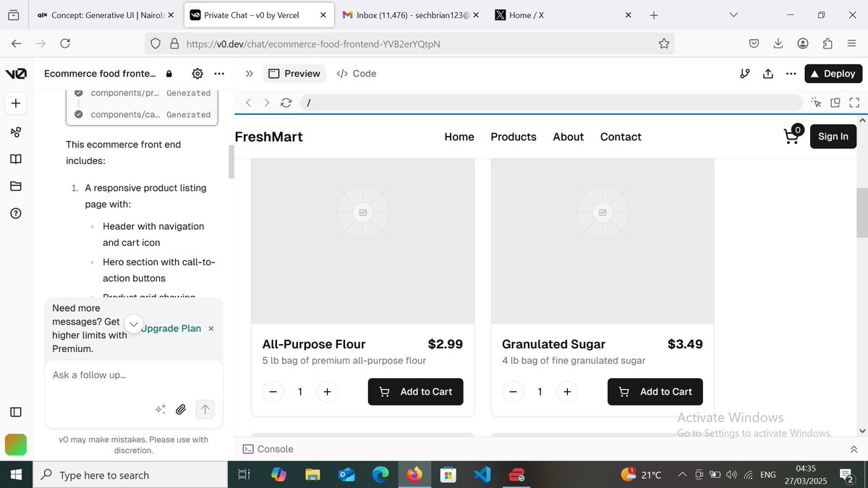
Task: Click the Sign In button
Action: [833, 137]
